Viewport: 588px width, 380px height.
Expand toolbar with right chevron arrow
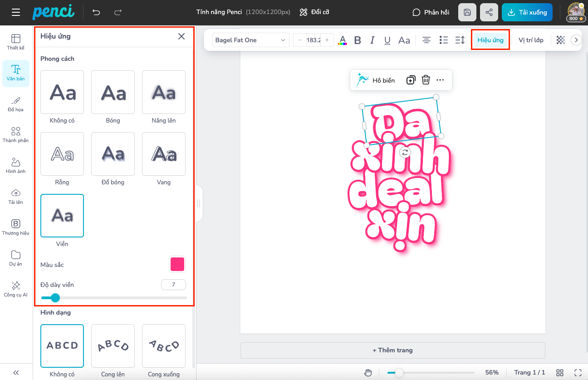click(576, 40)
